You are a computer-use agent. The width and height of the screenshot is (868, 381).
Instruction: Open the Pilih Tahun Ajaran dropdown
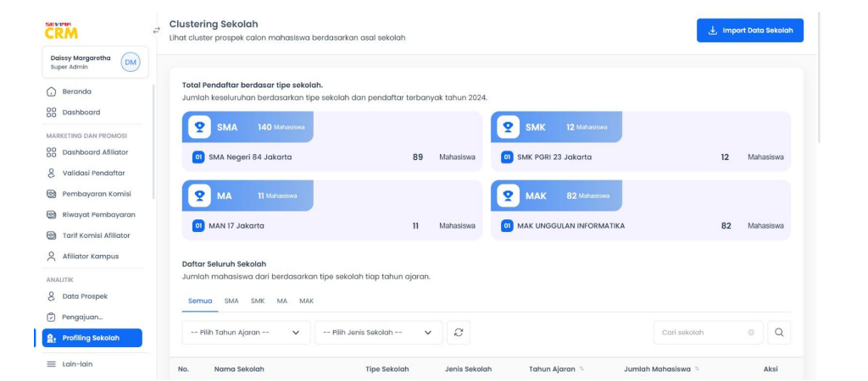coord(246,333)
